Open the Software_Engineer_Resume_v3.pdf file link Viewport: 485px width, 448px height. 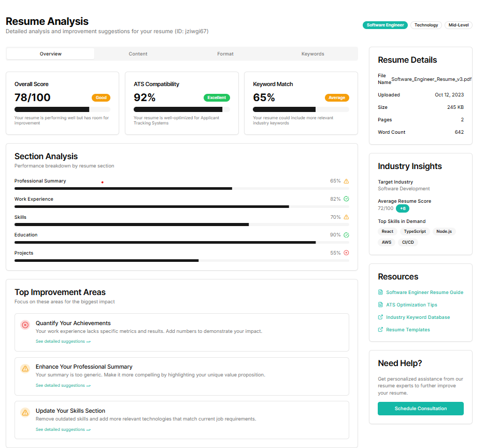431,79
